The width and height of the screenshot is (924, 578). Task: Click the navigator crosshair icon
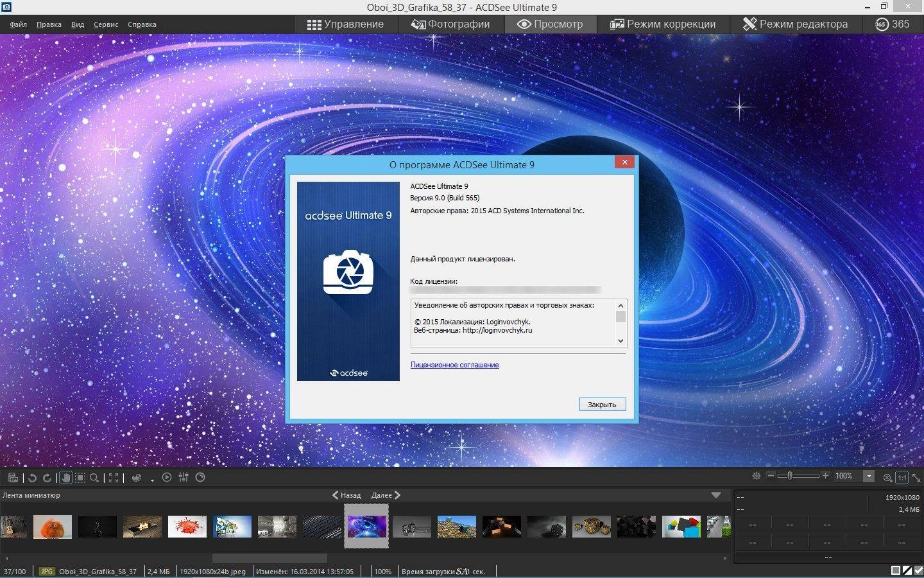[757, 476]
